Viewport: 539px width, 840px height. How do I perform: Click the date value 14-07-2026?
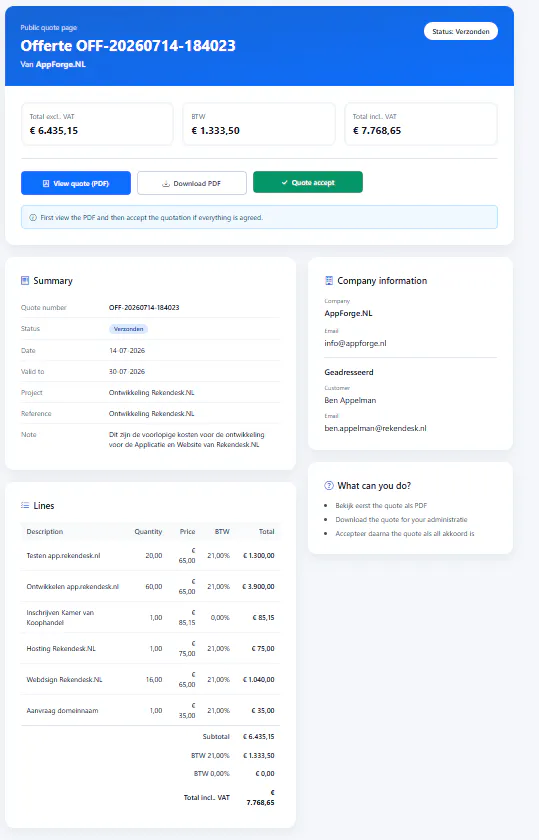pos(127,350)
